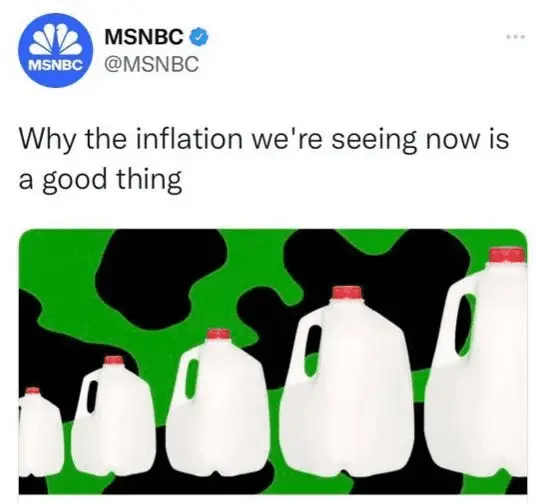Click the words "a good thing"
This screenshot has height=503, width=536.
[x=100, y=180]
